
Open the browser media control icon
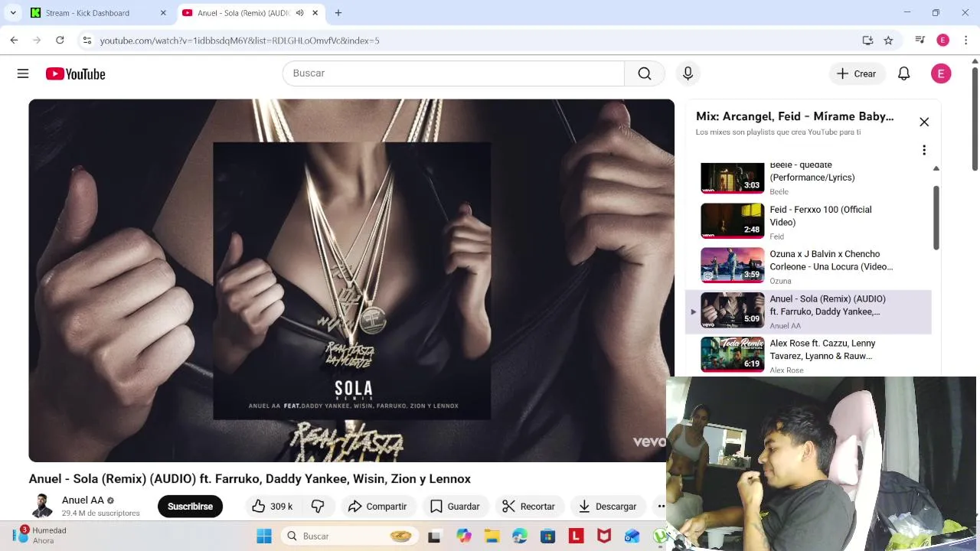tap(920, 40)
